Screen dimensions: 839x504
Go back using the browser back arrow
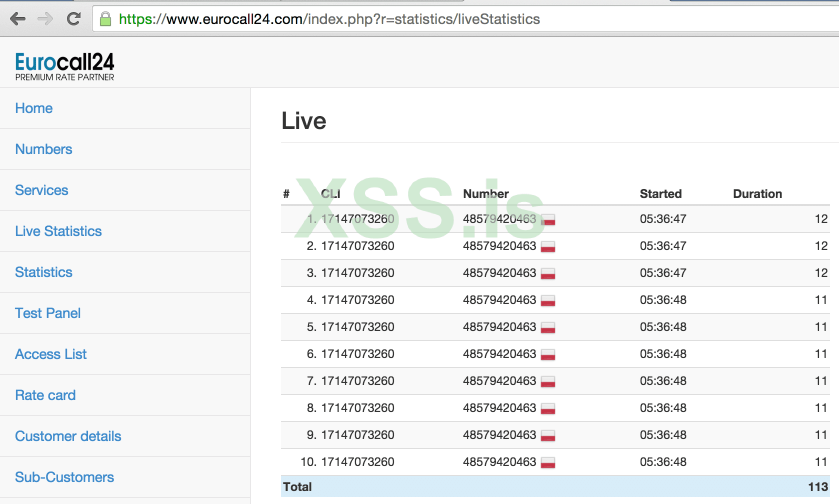click(18, 19)
